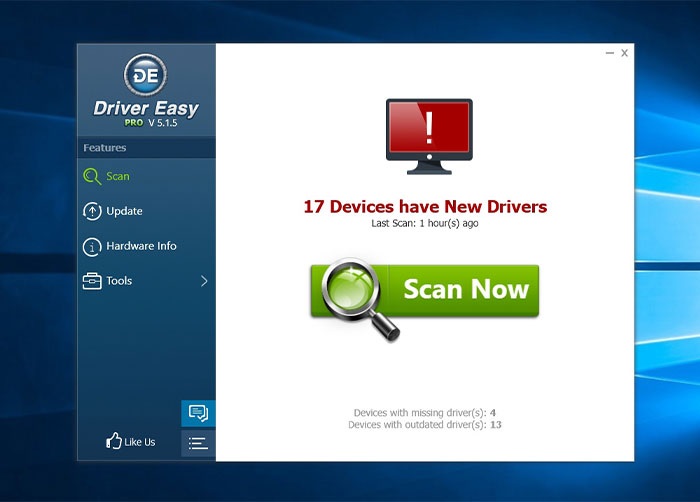This screenshot has width=700, height=502.
Task: Click the red monitor alert icon
Action: (x=429, y=136)
